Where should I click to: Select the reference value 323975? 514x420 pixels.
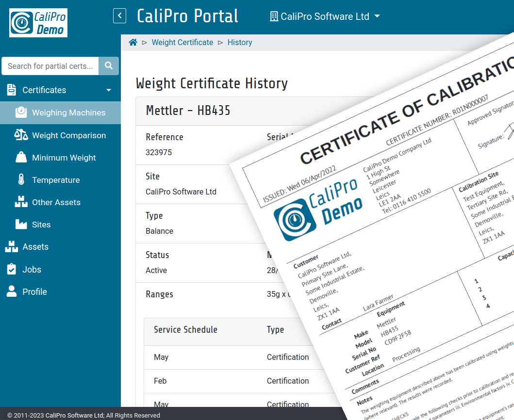click(x=159, y=152)
